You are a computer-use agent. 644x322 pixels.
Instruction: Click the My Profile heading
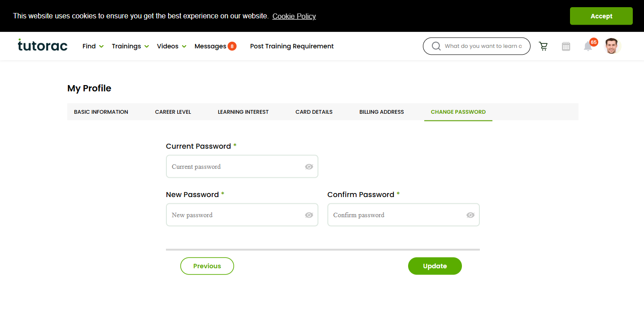click(89, 88)
